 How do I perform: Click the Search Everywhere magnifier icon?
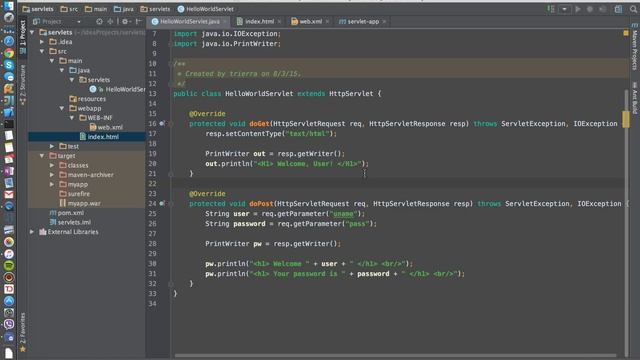[633, 9]
